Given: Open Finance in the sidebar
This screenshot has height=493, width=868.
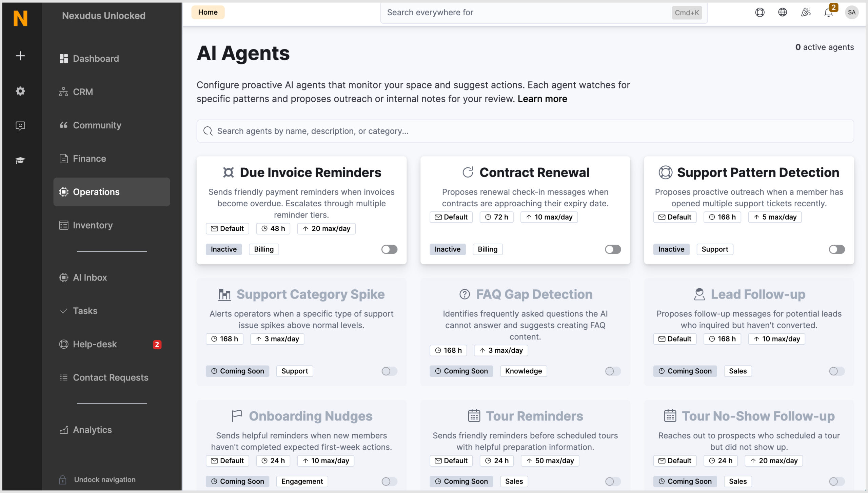Looking at the screenshot, I should pos(112,159).
